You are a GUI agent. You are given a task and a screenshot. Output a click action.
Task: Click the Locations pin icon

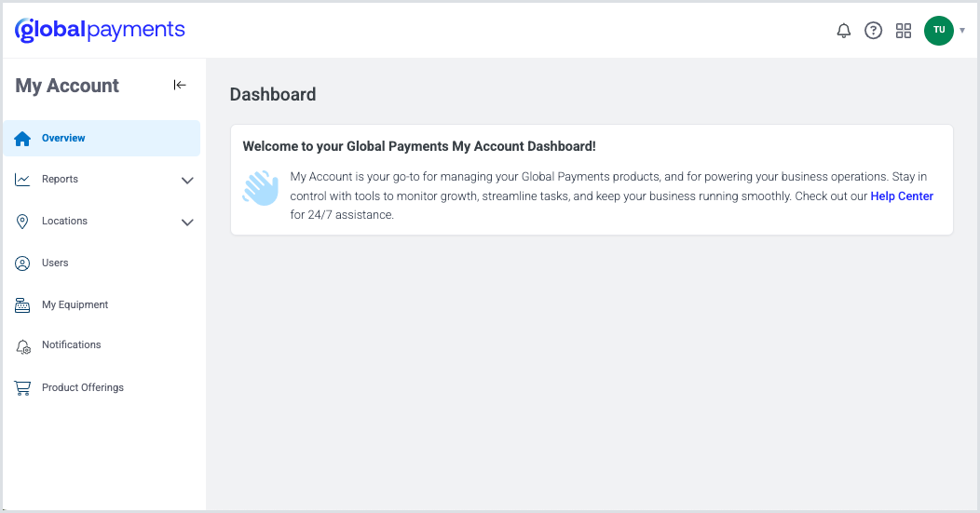pyautogui.click(x=23, y=222)
